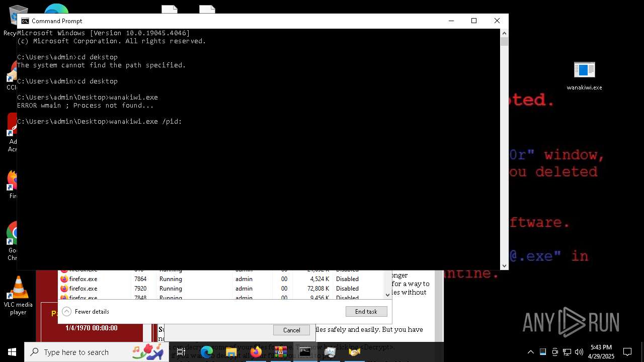
Task: Click the 'wanakiwi.exe /pid:' command line
Action: [x=100, y=122]
